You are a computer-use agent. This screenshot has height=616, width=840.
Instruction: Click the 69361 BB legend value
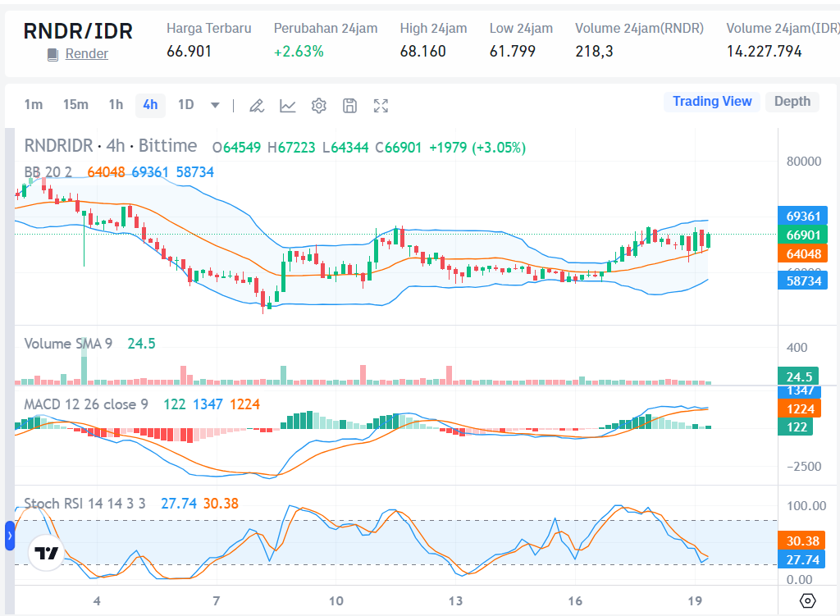point(150,172)
